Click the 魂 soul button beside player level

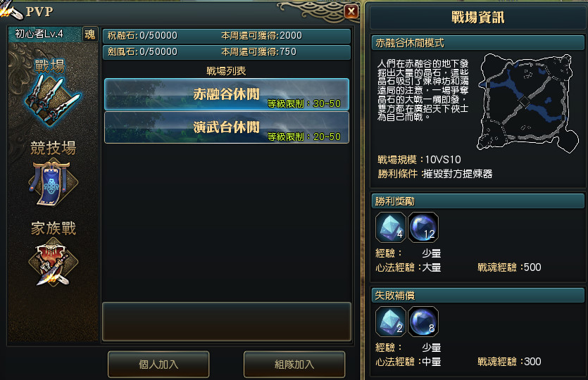(90, 34)
